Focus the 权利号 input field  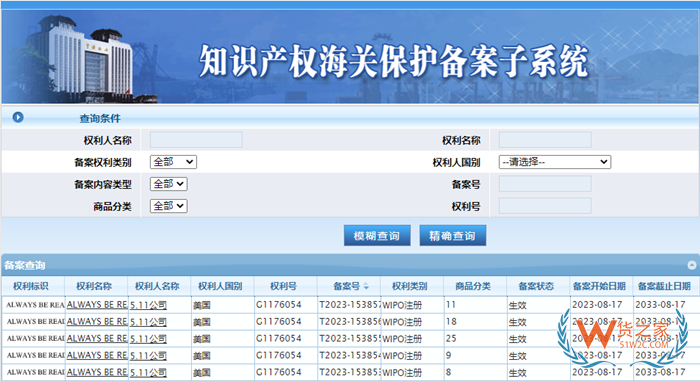point(545,205)
